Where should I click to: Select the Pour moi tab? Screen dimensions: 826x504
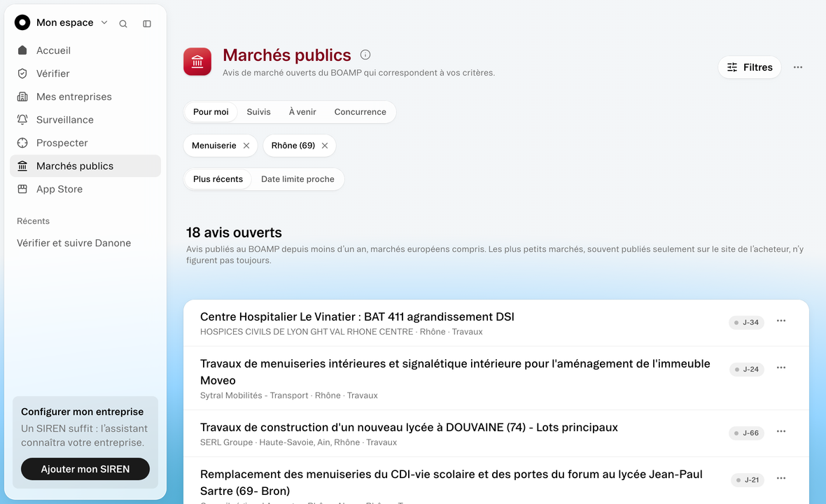point(211,112)
